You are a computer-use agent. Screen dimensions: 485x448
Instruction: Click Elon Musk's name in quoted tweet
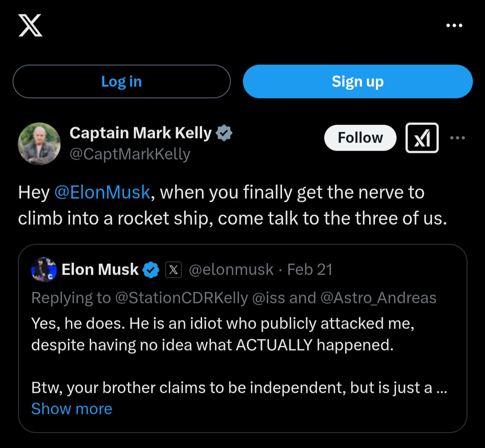(100, 270)
